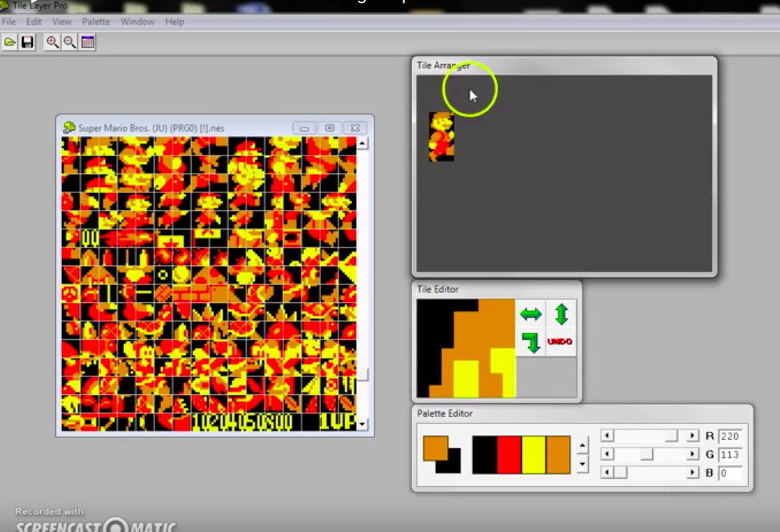Click palette scroll up arrow
This screenshot has height=532, width=780.
(x=583, y=445)
